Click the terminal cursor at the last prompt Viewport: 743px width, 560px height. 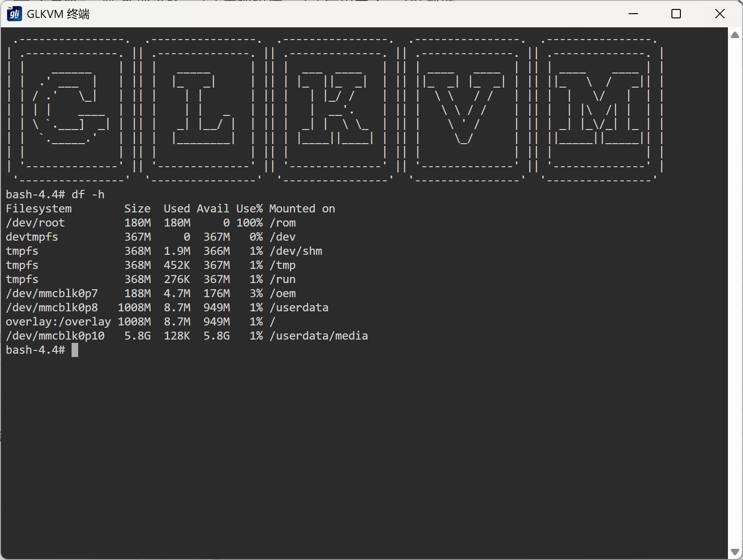(75, 350)
